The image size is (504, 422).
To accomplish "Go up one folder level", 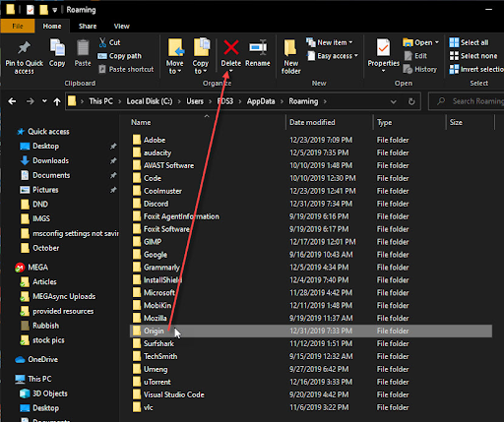I will tap(57, 102).
